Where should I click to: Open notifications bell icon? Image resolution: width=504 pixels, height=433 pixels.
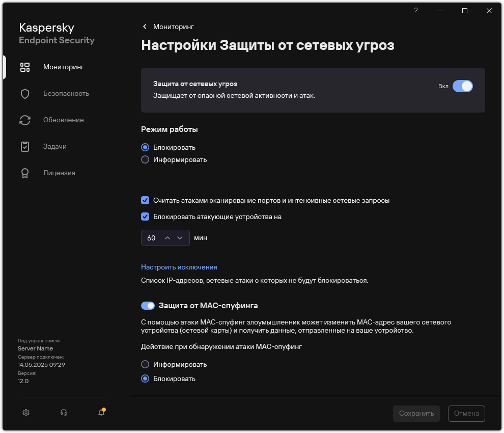tap(101, 413)
